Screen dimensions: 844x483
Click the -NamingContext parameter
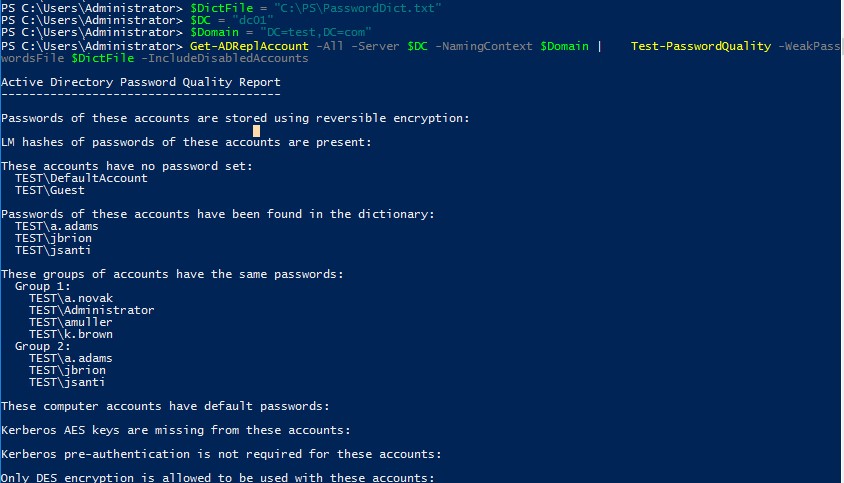tap(488, 46)
